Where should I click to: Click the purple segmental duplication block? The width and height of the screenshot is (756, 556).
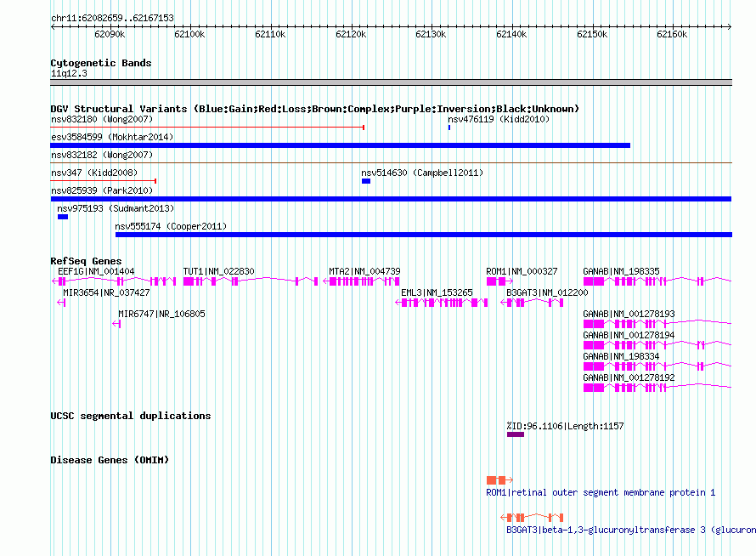pyautogui.click(x=516, y=434)
